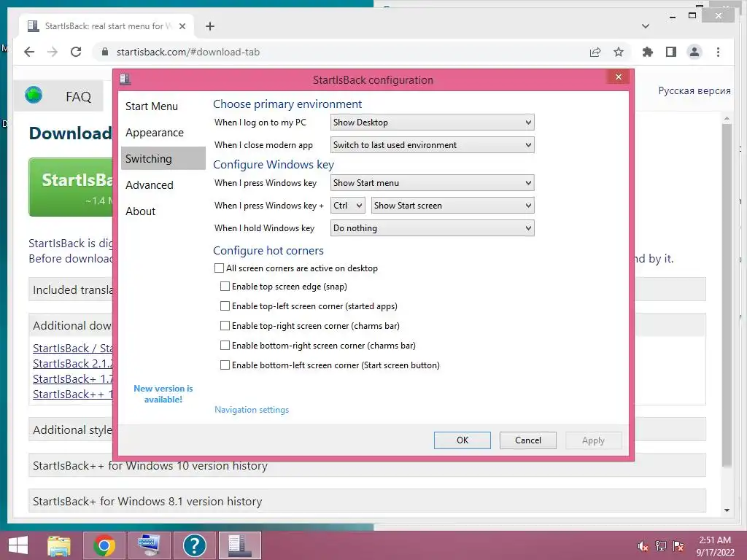The width and height of the screenshot is (747, 560).
Task: Open network tray icon
Action: click(x=661, y=546)
